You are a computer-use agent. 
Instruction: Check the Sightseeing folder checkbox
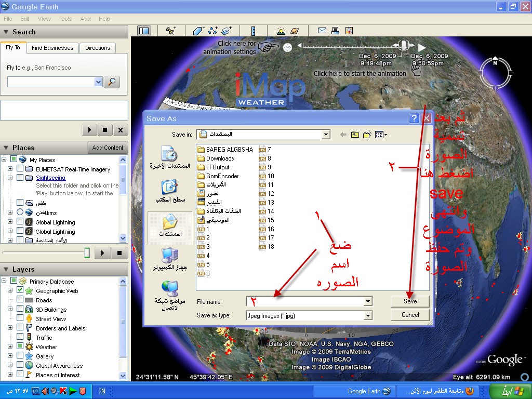click(20, 178)
